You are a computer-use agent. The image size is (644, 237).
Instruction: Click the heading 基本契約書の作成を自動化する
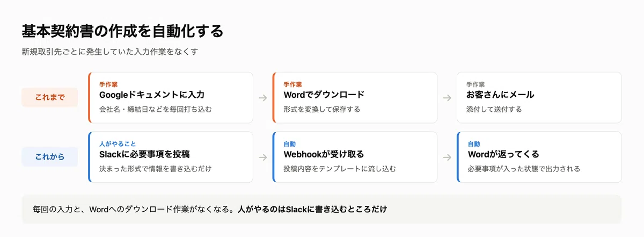coord(122,31)
